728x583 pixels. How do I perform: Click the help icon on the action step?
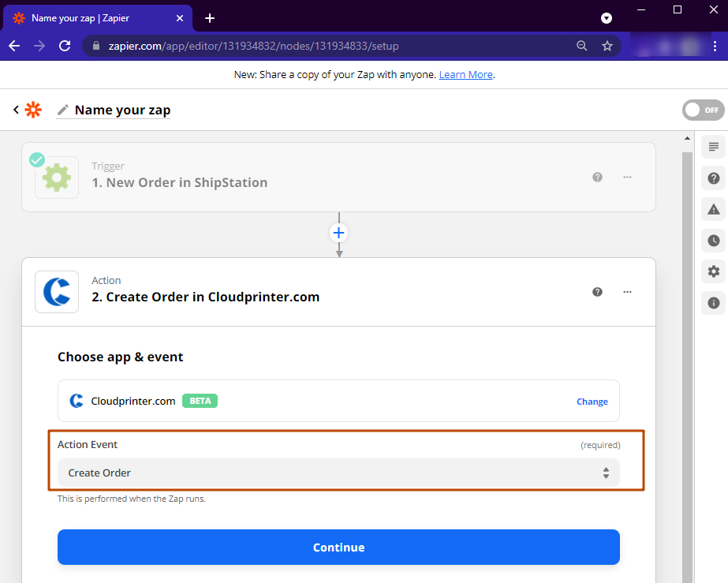tap(598, 292)
